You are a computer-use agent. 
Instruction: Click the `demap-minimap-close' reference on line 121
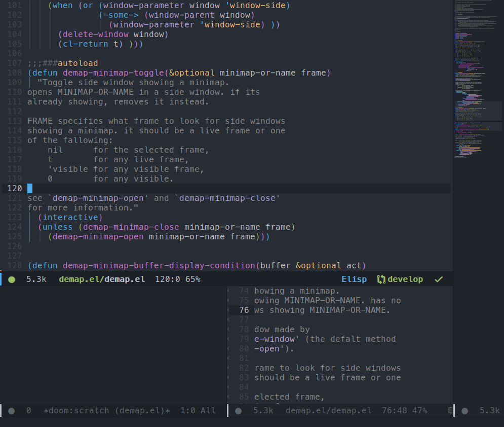click(x=227, y=198)
